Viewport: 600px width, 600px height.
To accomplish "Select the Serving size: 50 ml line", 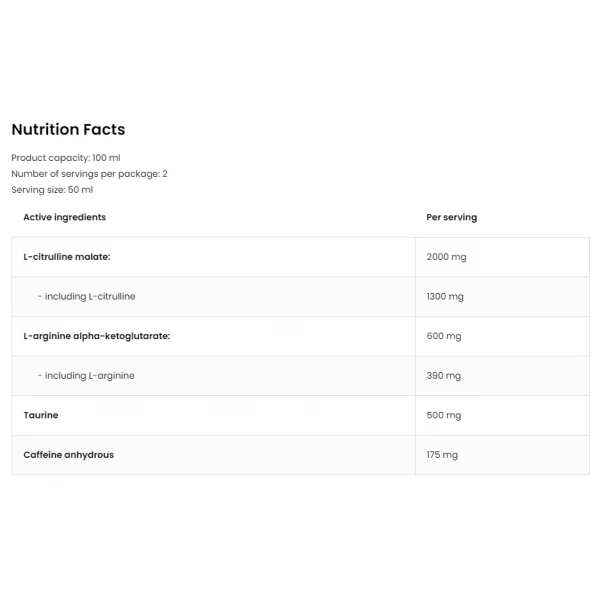I will pyautogui.click(x=52, y=190).
